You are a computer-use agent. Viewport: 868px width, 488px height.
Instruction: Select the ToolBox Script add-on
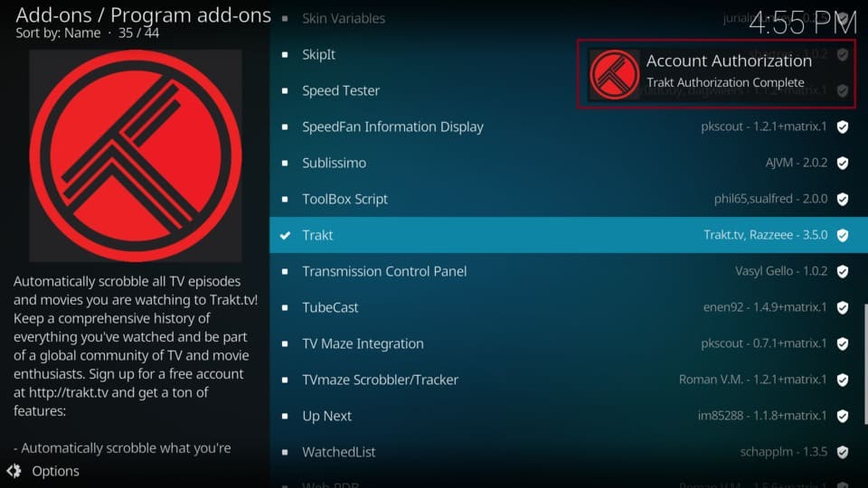tap(569, 199)
